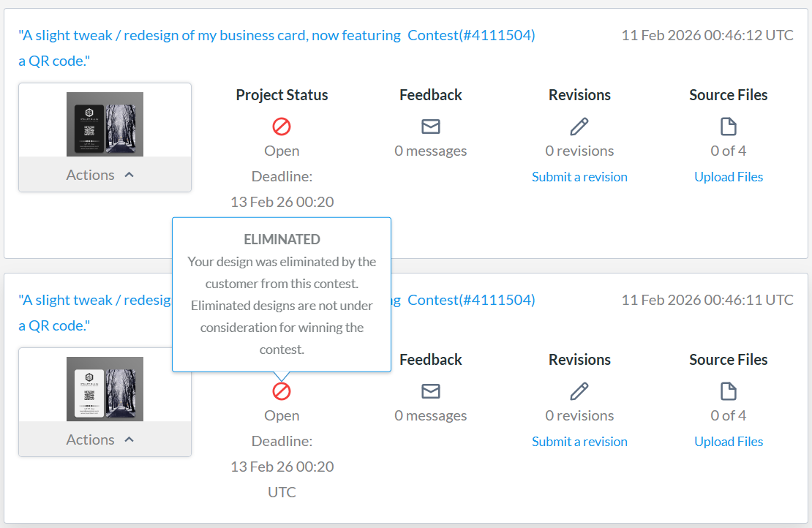Open the black business card thumbnail
Viewport: 812px width, 528px height.
pos(105,124)
